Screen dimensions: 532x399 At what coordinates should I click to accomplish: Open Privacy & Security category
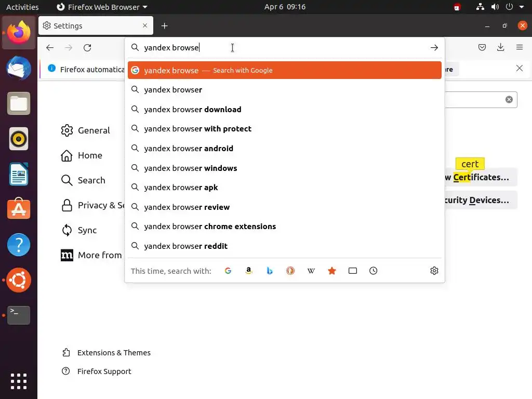[92, 205]
